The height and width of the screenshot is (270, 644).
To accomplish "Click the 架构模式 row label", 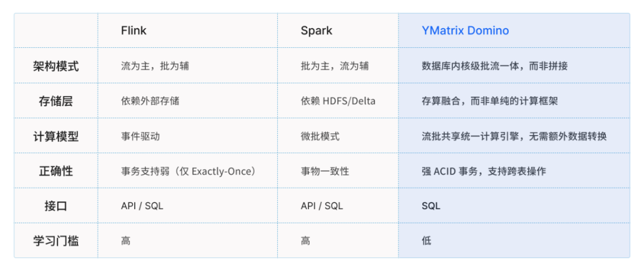I will 56,66.
